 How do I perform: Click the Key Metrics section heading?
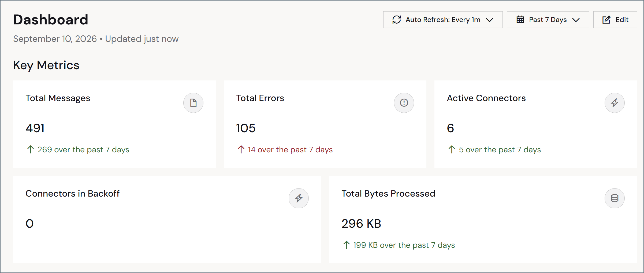46,65
